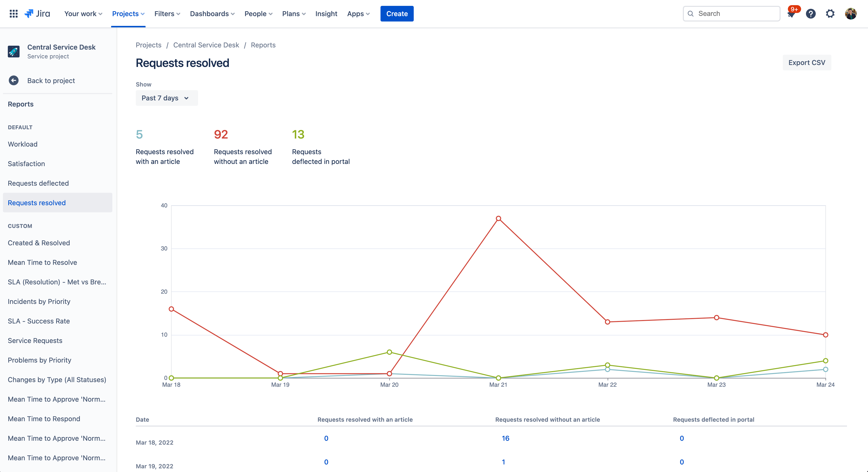Click the Central Service Desk project icon

coord(14,51)
